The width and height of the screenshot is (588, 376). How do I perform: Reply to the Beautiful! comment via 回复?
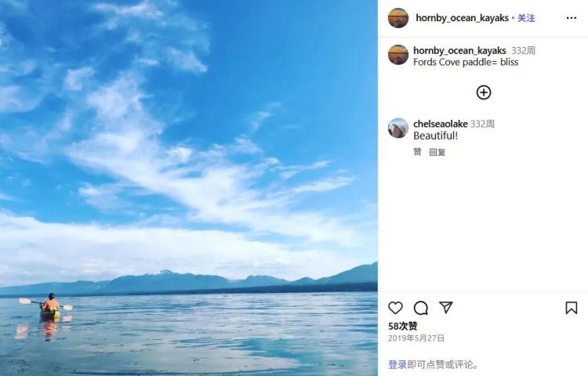click(437, 152)
